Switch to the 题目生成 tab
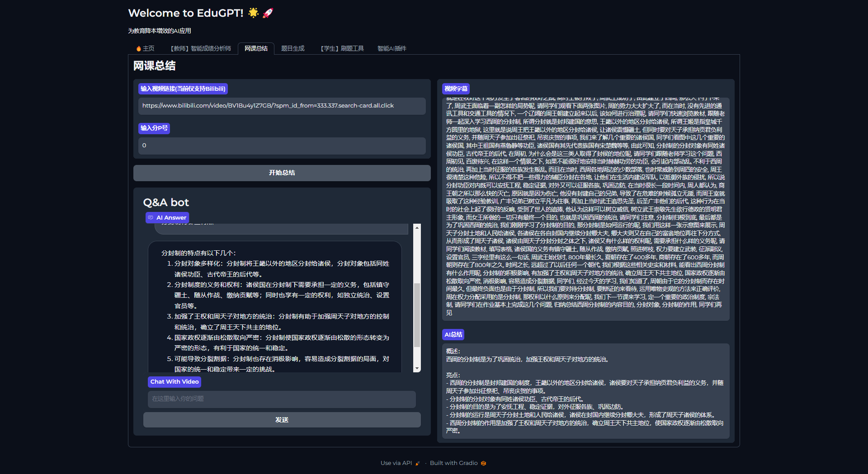 pyautogui.click(x=292, y=48)
